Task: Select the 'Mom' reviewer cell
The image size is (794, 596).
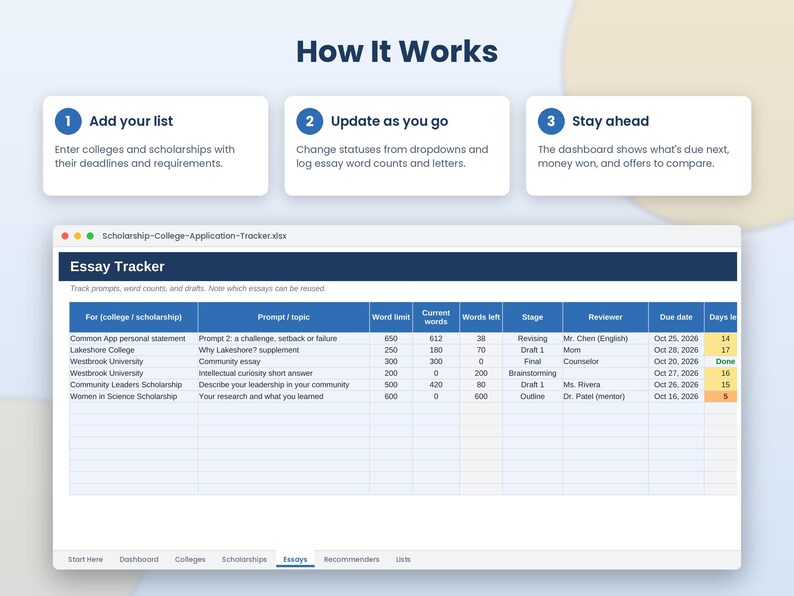Action: [x=605, y=350]
